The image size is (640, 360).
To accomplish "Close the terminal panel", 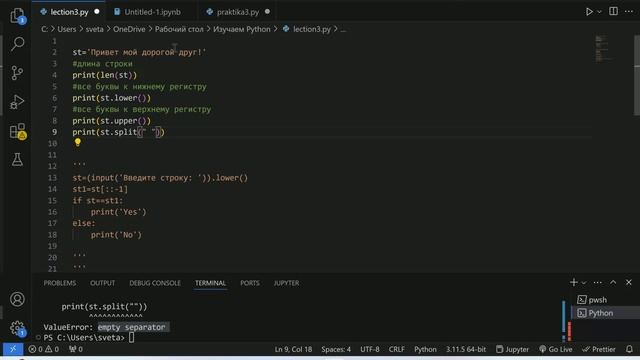I will click(x=629, y=282).
